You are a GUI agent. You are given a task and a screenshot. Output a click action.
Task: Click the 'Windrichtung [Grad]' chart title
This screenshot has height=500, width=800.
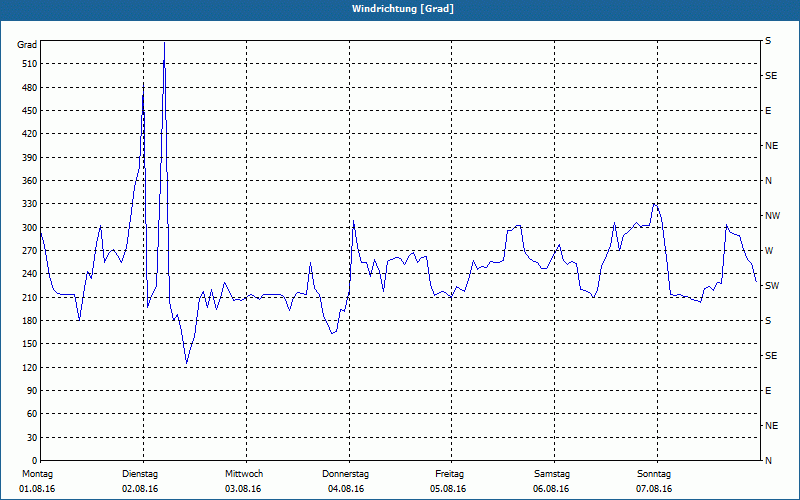403,9
